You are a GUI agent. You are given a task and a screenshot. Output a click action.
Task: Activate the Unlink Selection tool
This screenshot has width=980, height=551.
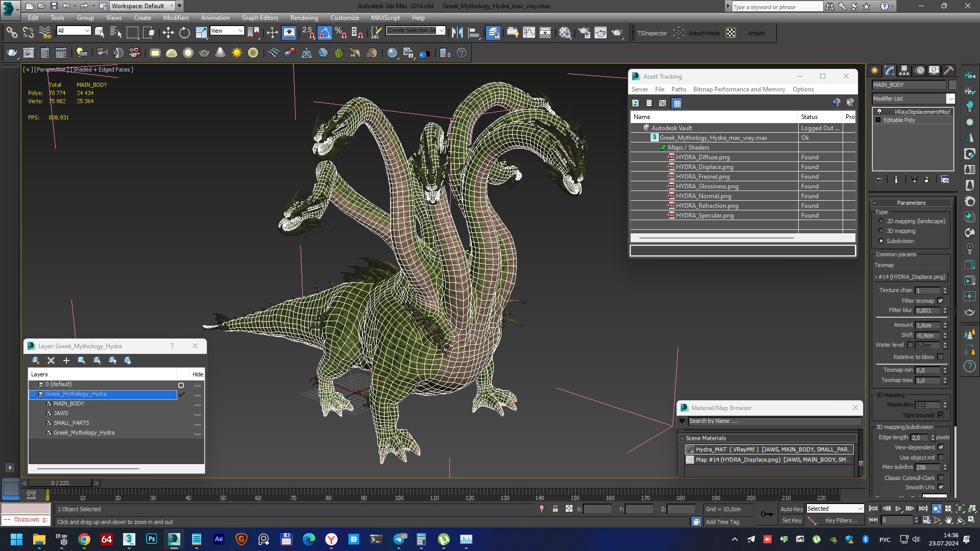click(28, 33)
